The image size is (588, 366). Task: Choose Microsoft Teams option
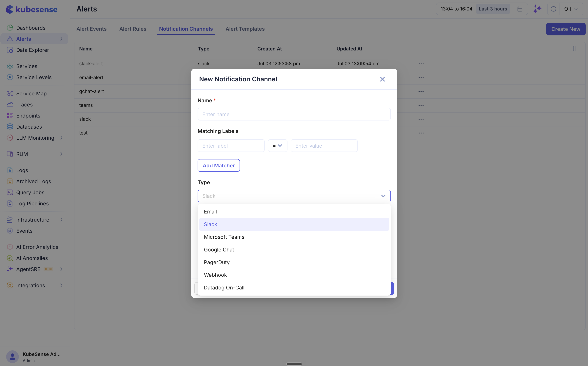[x=294, y=237]
